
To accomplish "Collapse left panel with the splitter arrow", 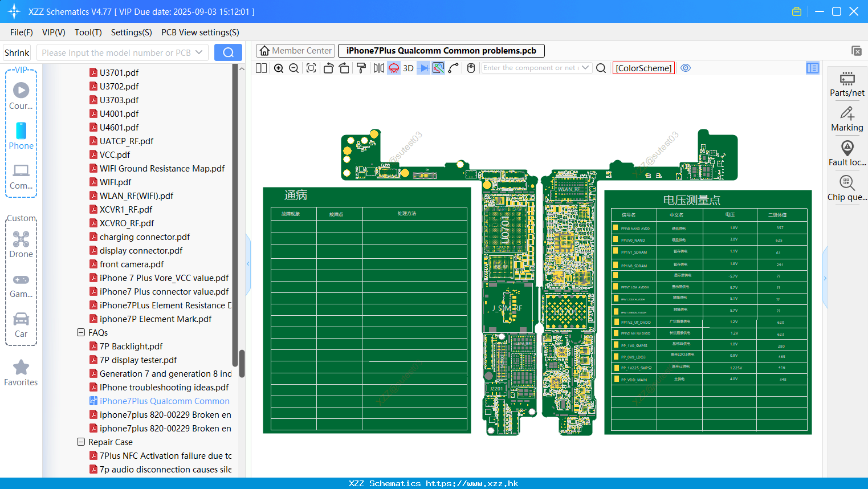I will pos(248,263).
